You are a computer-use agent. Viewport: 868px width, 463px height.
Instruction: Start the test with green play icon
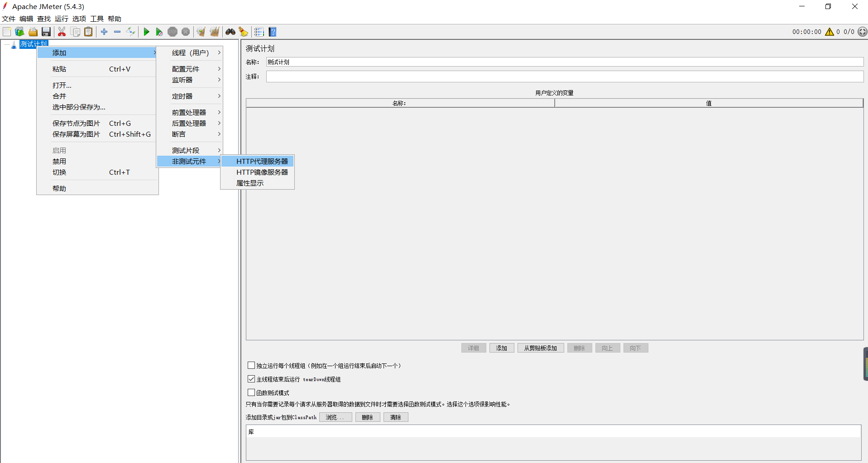(146, 32)
